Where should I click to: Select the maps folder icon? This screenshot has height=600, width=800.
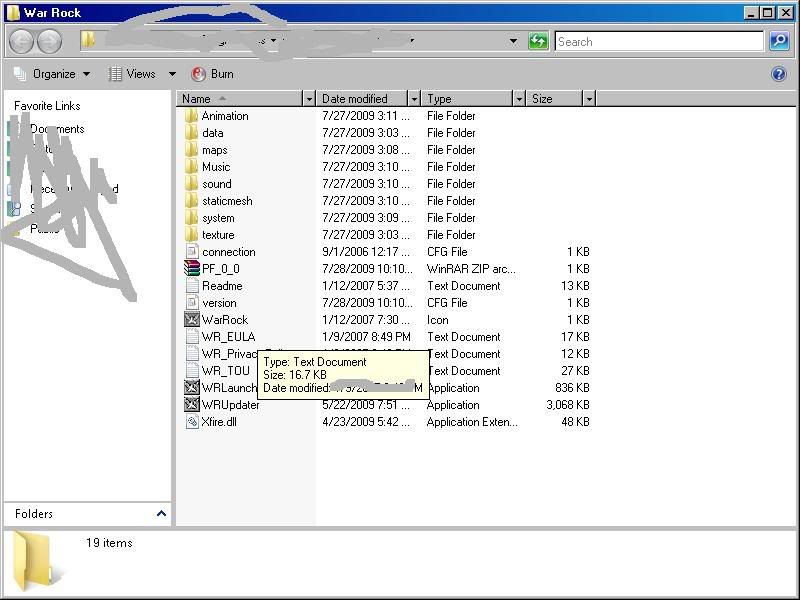pos(191,150)
